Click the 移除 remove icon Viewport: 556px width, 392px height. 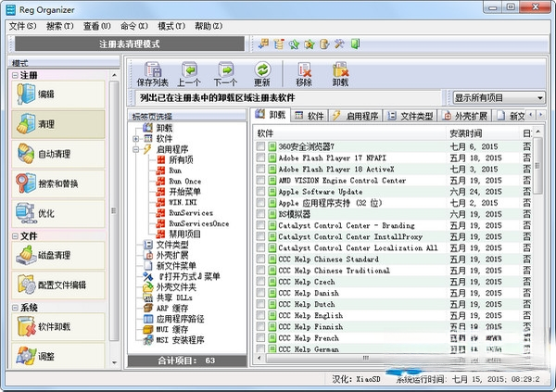(x=304, y=74)
